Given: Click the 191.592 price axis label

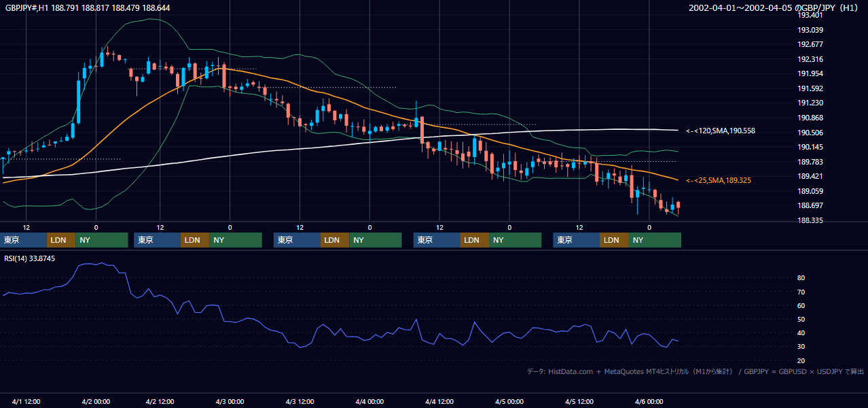Looking at the screenshot, I should tap(810, 88).
